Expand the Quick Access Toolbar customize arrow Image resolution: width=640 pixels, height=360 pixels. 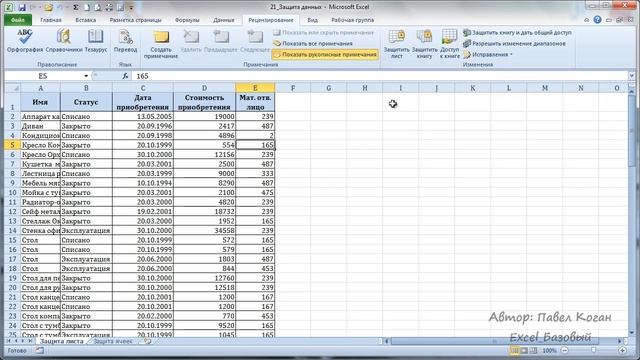click(131, 7)
